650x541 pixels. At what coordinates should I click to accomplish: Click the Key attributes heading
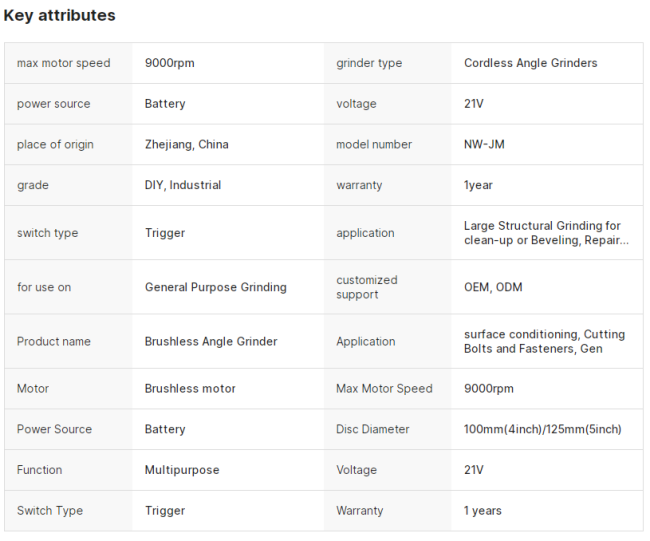pyautogui.click(x=59, y=15)
